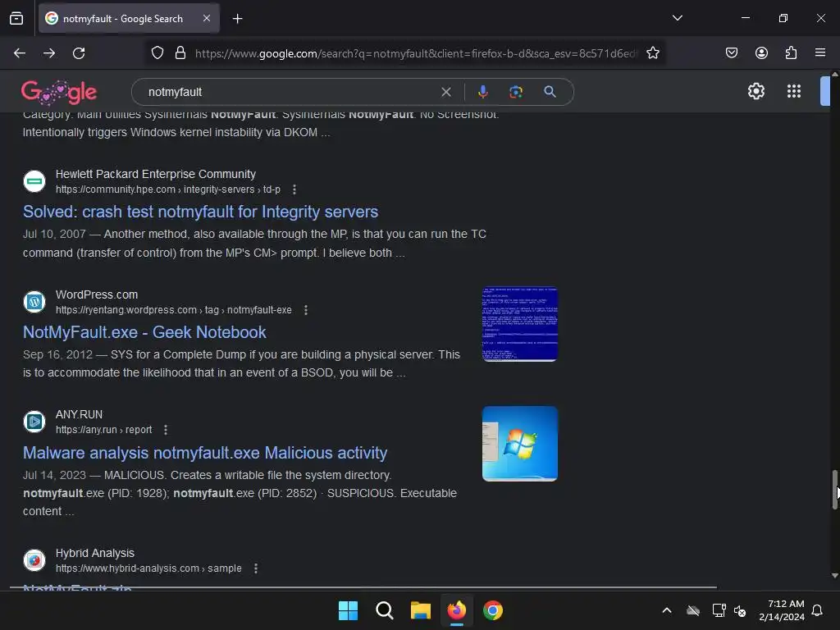Open the list all tabs dropdown
840x630 pixels.
(x=677, y=18)
